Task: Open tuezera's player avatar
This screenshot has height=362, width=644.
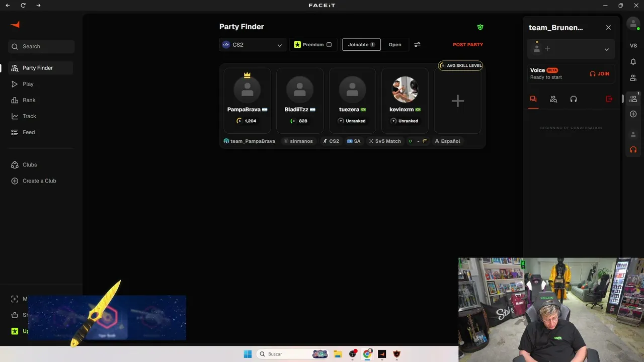Action: pos(352,89)
